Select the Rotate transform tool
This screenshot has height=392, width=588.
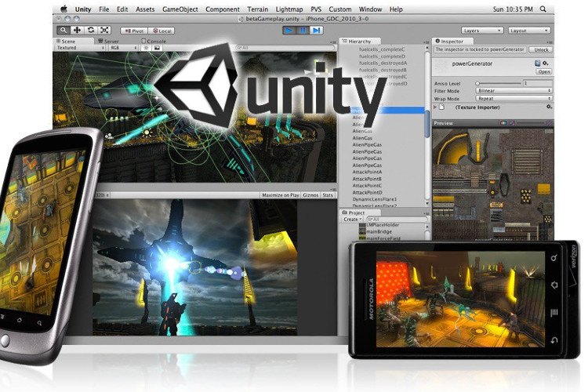tap(91, 30)
